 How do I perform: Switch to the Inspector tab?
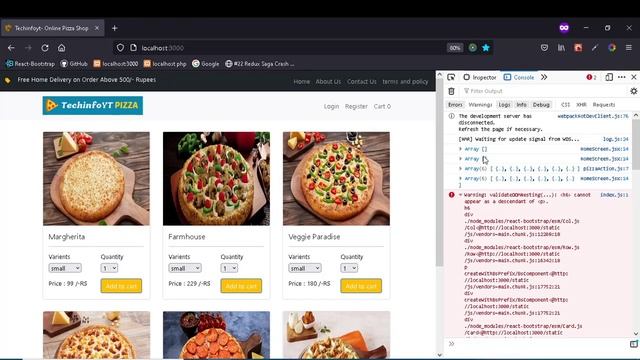coord(480,77)
